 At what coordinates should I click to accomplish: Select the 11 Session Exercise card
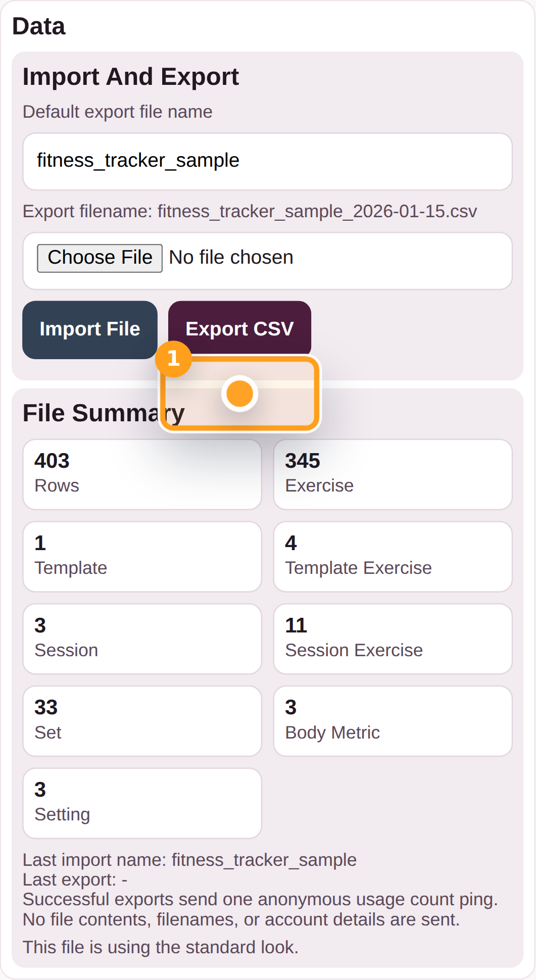pos(393,639)
